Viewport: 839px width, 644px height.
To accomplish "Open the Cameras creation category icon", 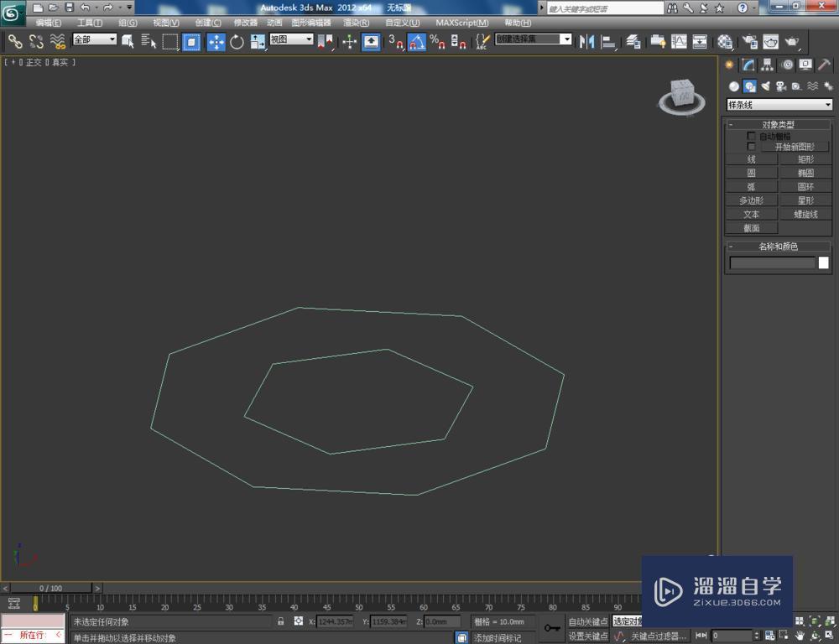I will pyautogui.click(x=780, y=86).
